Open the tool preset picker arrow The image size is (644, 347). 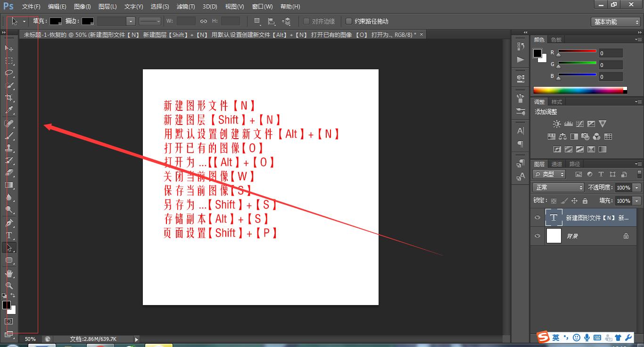click(x=24, y=21)
